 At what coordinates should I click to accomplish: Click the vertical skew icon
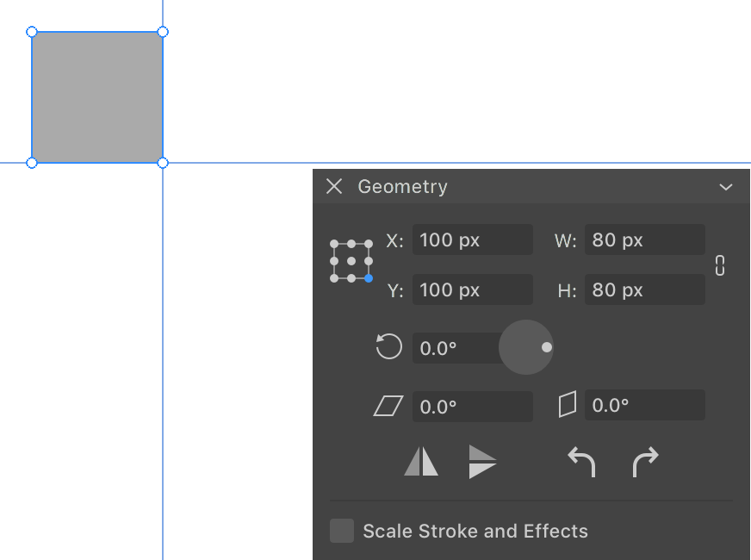(x=568, y=405)
